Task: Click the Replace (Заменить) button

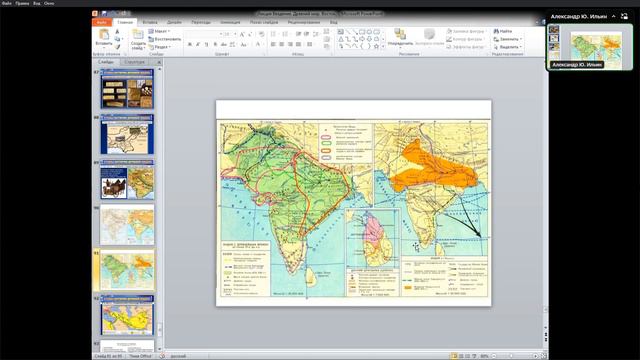Action: 507,39
